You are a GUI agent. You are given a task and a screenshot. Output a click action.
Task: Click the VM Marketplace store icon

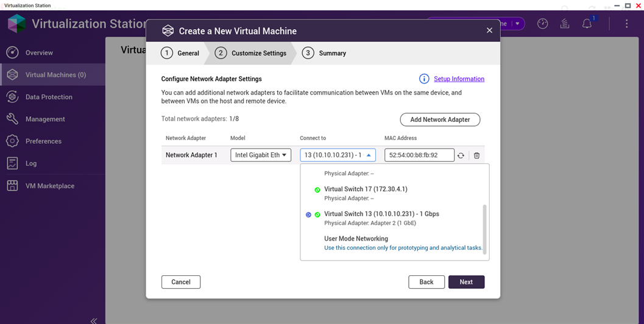[x=12, y=186]
